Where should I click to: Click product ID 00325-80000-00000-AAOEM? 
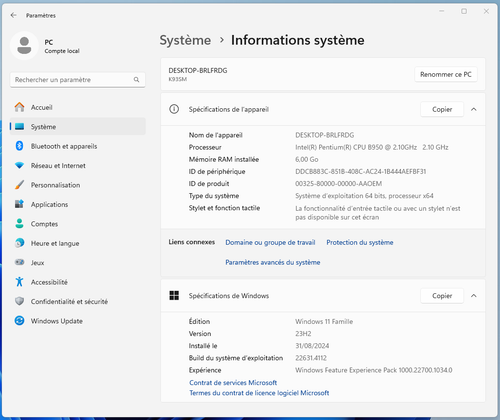(339, 184)
